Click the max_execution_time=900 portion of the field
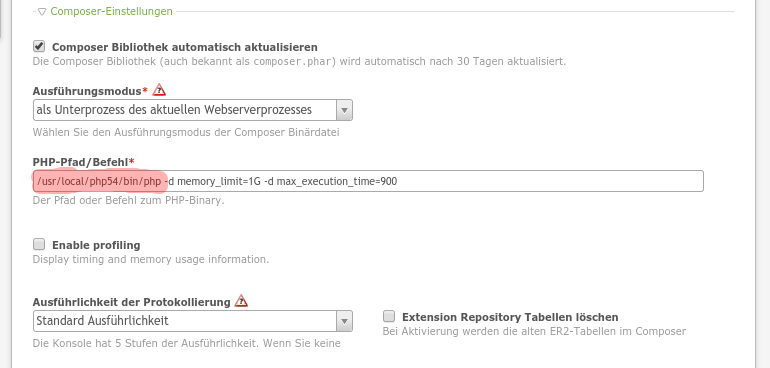The width and height of the screenshot is (770, 368). point(337,182)
